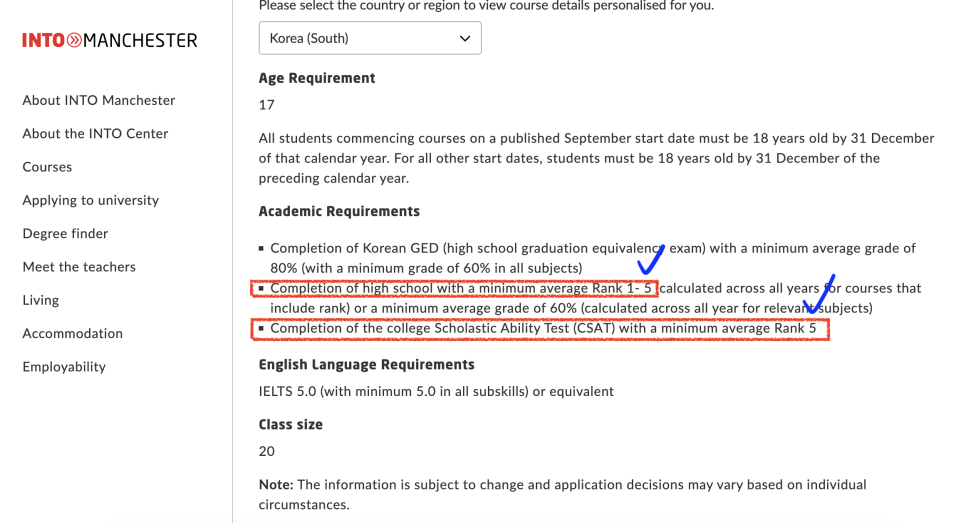The width and height of the screenshot is (966, 523).
Task: Go to About INTO Manchester
Action: [99, 100]
